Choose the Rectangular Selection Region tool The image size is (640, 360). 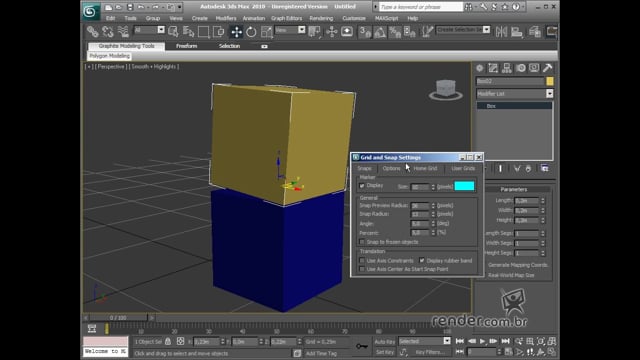coord(203,31)
